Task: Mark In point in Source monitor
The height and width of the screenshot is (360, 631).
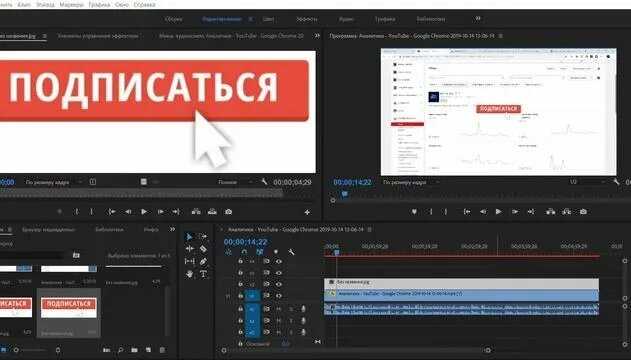Action: [76, 212]
